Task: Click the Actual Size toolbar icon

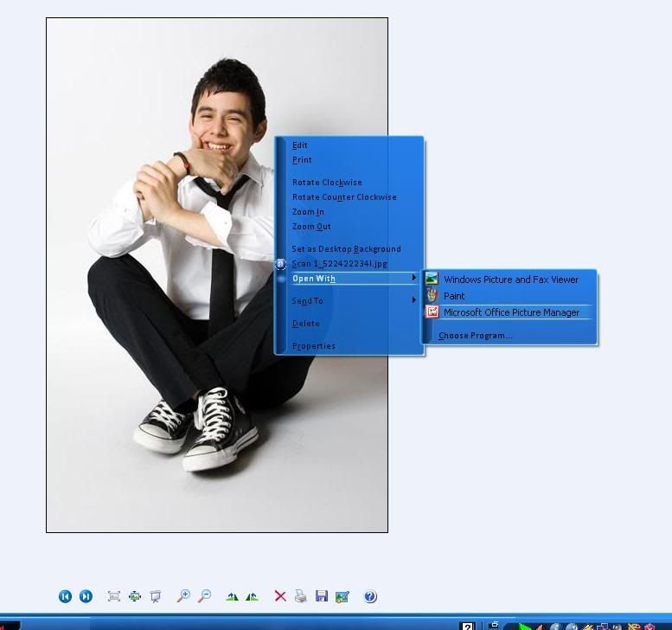Action: [x=135, y=596]
